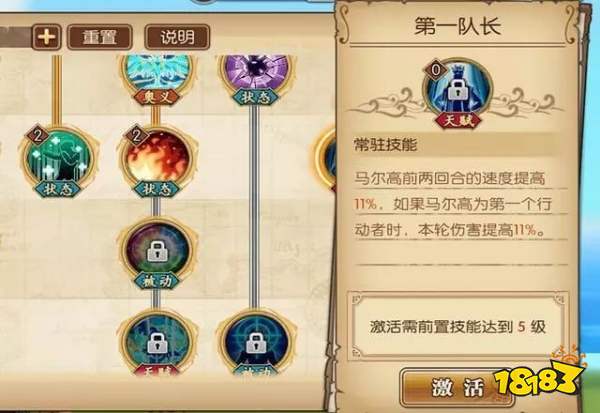Click the level 2 badge on flame skill
600x413 pixels.
click(136, 135)
